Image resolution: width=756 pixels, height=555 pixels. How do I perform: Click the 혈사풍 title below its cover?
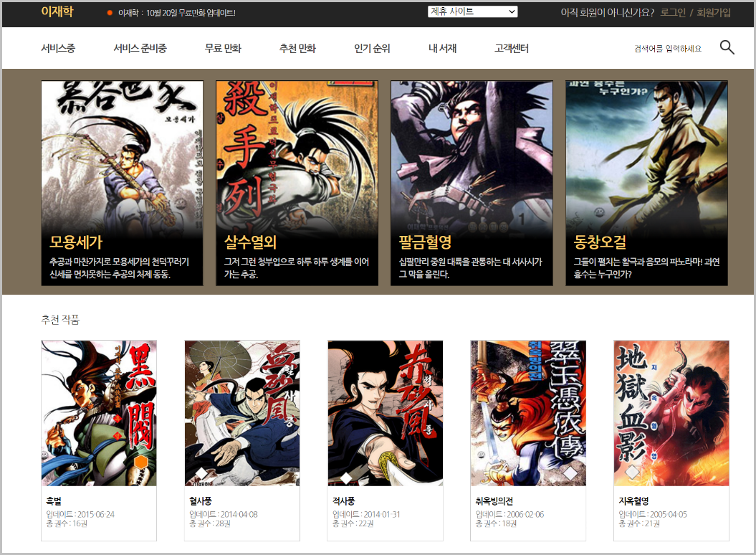pos(201,501)
